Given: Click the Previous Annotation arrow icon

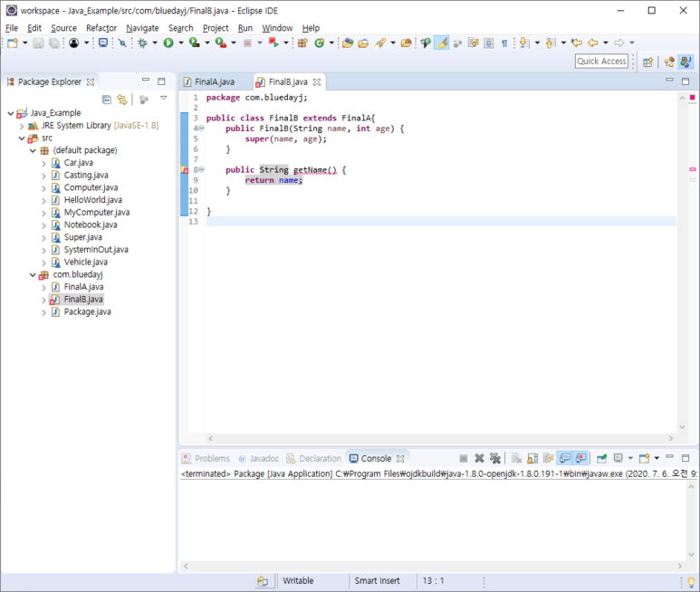Looking at the screenshot, I should 551,43.
